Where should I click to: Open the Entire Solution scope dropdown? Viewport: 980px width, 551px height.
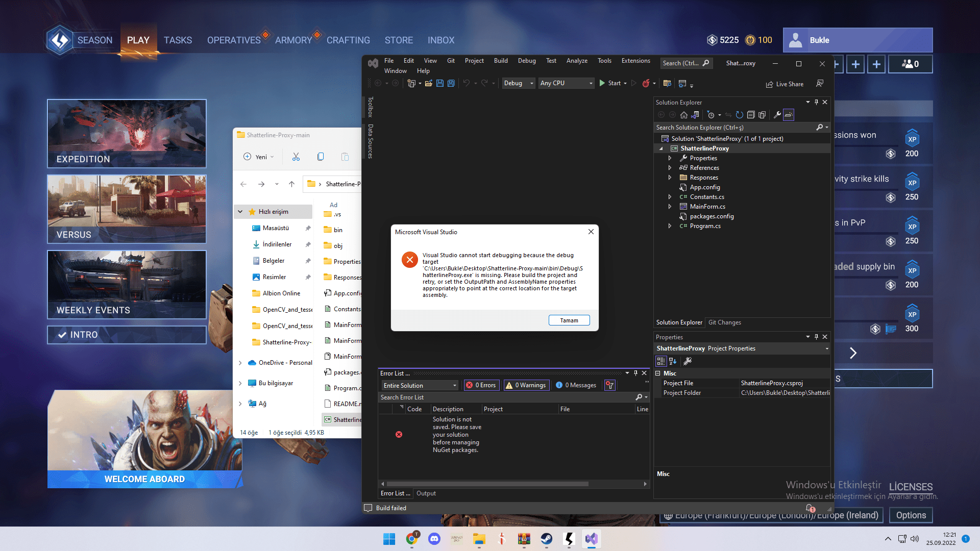(420, 385)
